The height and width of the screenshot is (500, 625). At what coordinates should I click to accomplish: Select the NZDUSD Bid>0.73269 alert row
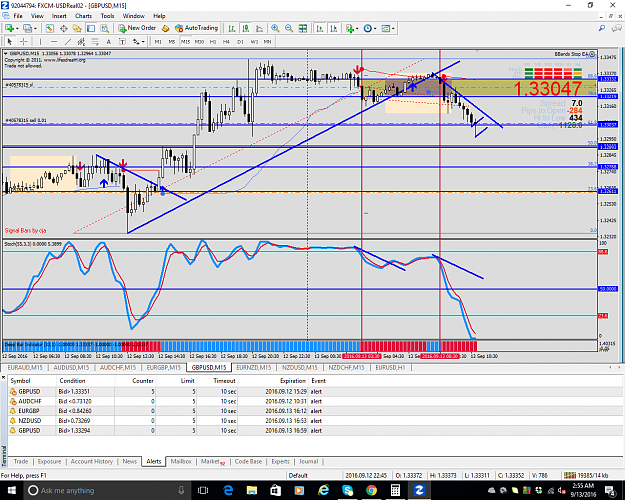point(315,421)
